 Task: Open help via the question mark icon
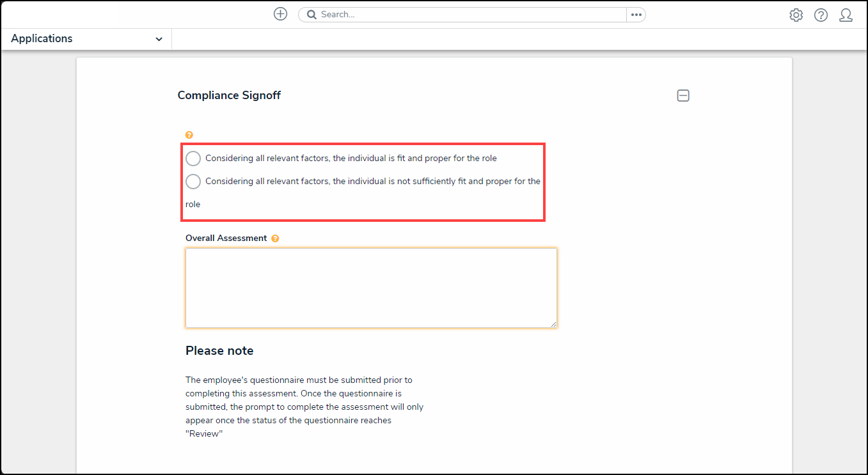(821, 15)
